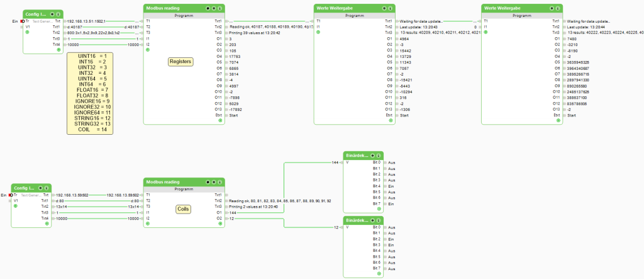
Task: Open info icon on upper Binärdek block
Action: tap(379, 155)
